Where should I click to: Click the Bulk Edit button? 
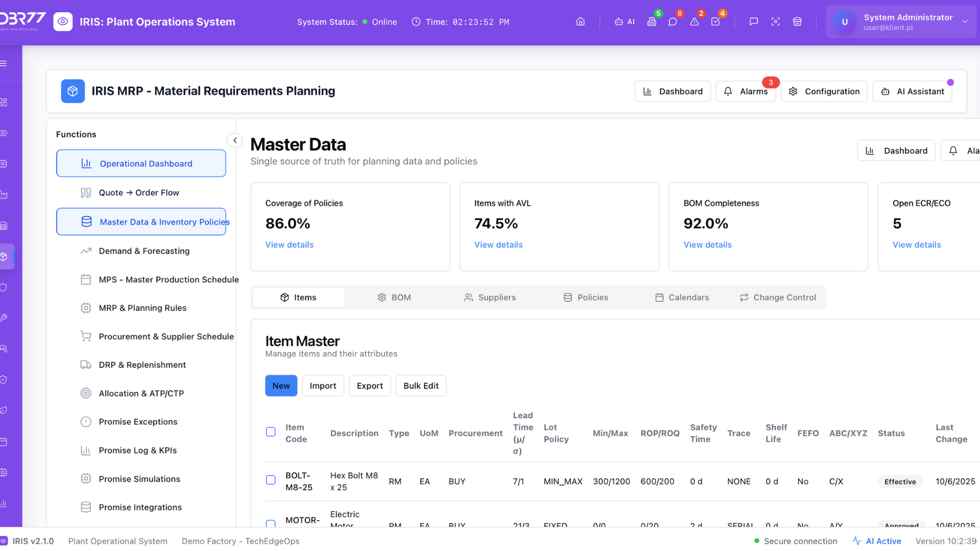click(x=421, y=386)
